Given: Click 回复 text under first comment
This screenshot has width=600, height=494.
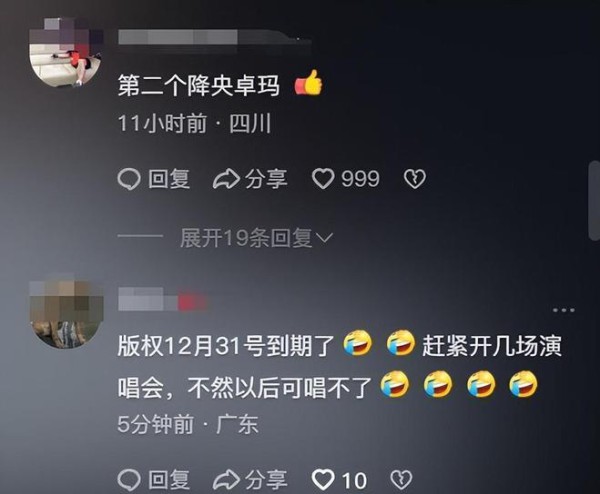Looking at the screenshot, I should pyautogui.click(x=169, y=179).
